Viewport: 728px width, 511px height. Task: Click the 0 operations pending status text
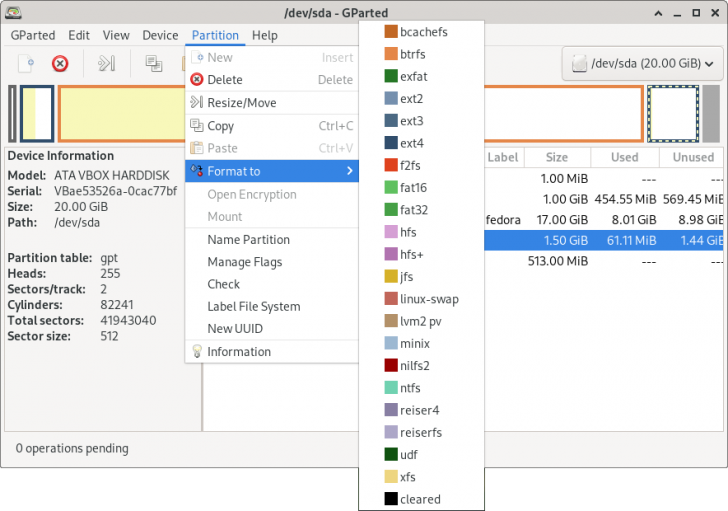click(x=72, y=448)
